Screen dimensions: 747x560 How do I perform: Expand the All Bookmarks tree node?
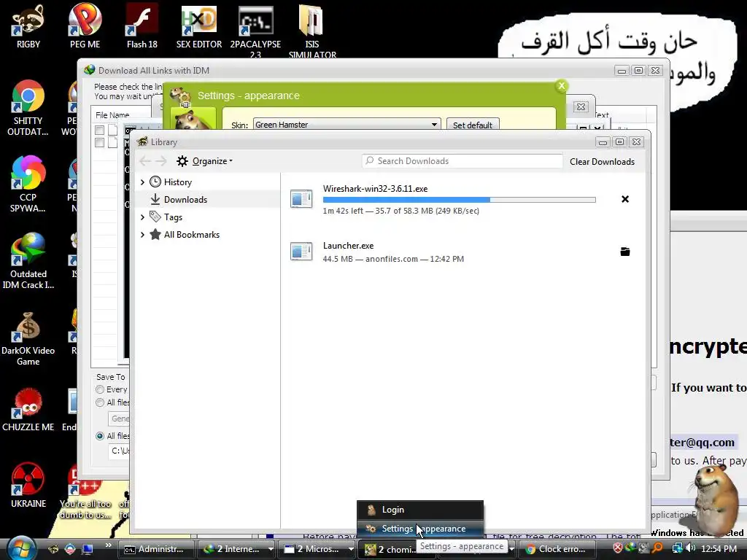(142, 234)
